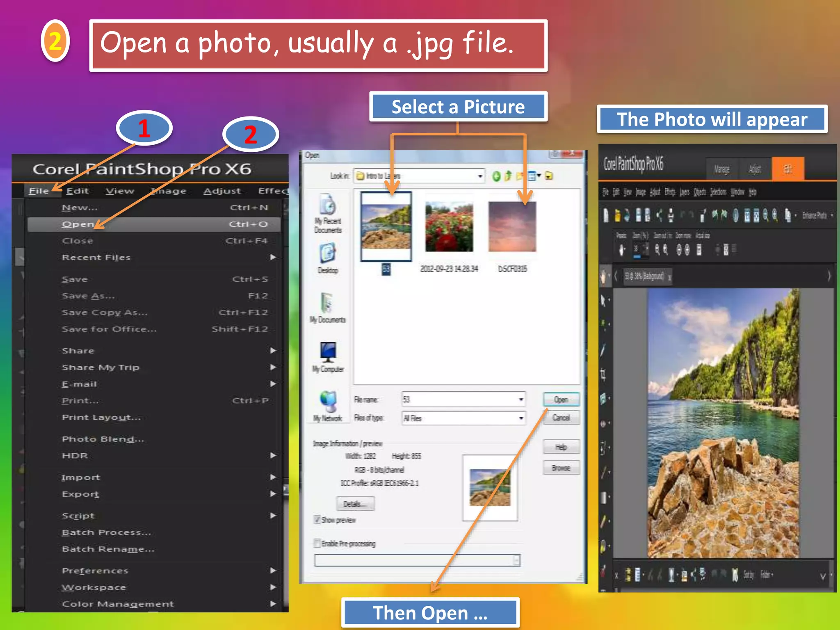Open My Documents location in the dialog
This screenshot has height=630, width=840.
[328, 308]
